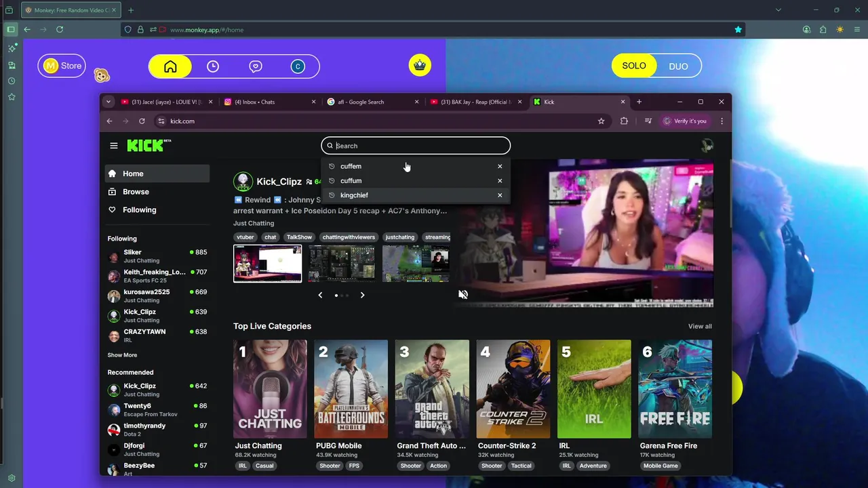The height and width of the screenshot is (488, 868).
Task: Select SOLO mode in Monkey
Action: [634, 66]
